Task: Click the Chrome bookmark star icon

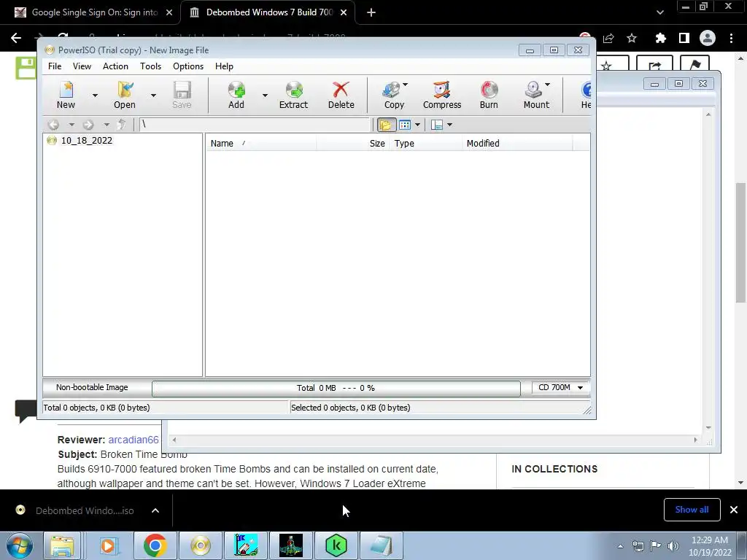Action: click(x=632, y=38)
